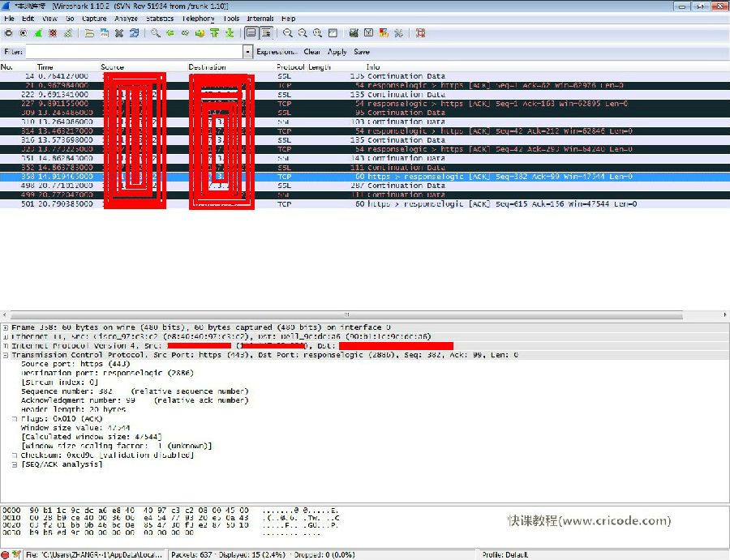Select 'Source port: https (443)' line
This screenshot has height=560, width=730.
75,364
